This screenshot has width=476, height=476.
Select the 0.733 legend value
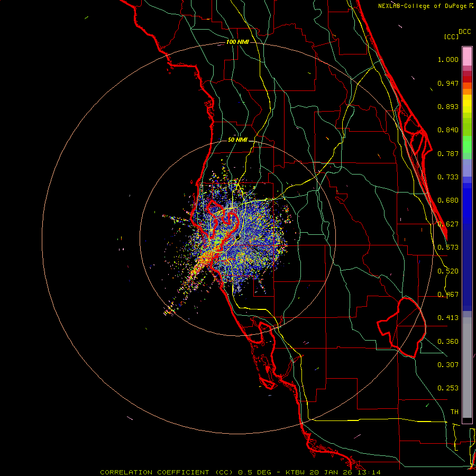448,177
